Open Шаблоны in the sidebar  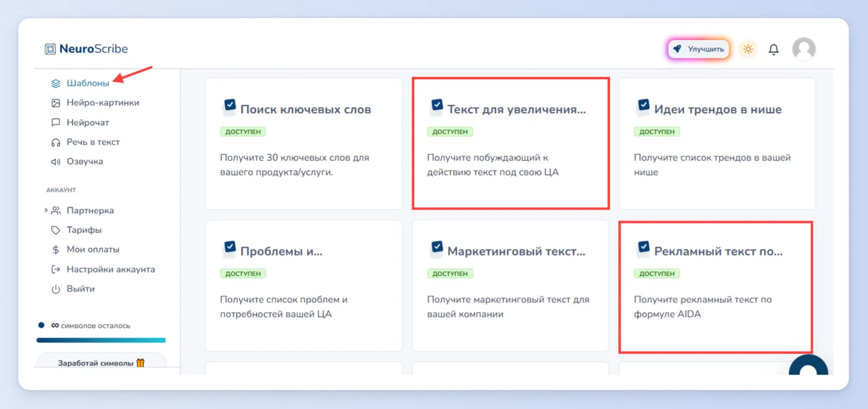pos(87,83)
